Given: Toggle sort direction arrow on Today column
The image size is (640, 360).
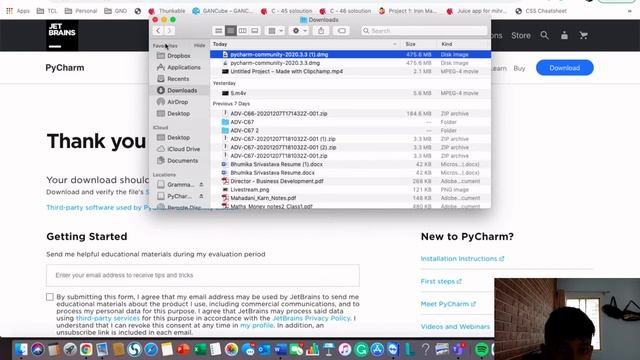Looking at the screenshot, I should (x=394, y=44).
